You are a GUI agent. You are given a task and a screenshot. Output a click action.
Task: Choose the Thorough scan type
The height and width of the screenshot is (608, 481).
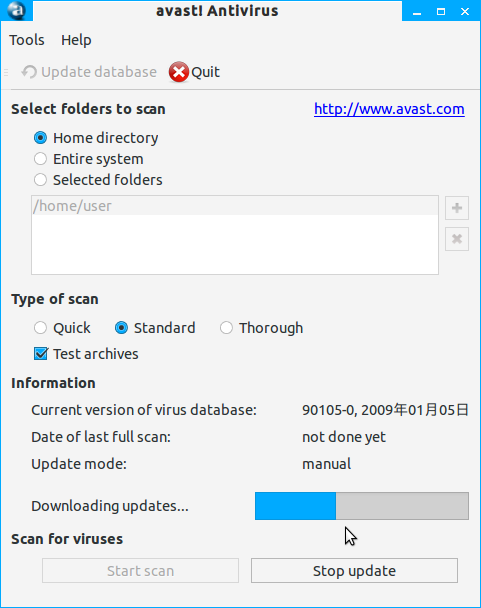pos(226,328)
